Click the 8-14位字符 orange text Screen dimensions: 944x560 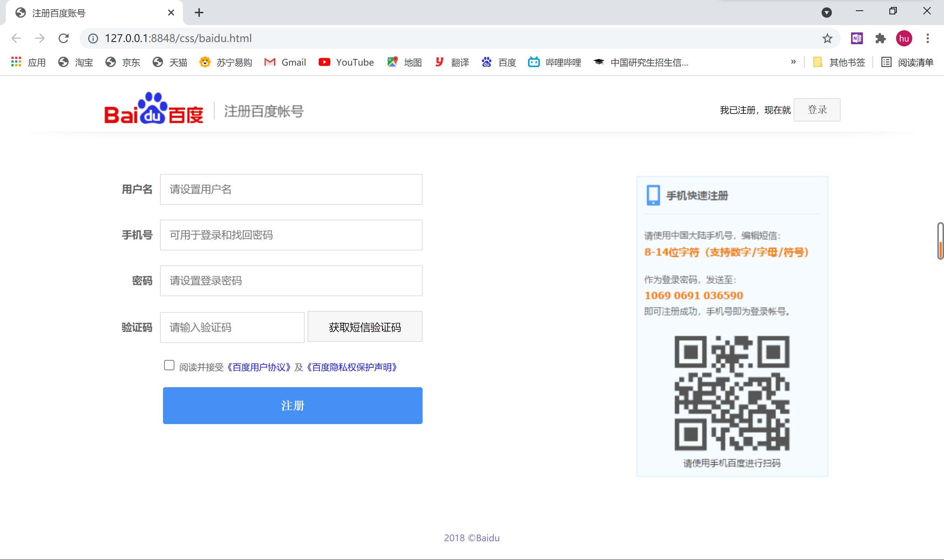pyautogui.click(x=726, y=252)
